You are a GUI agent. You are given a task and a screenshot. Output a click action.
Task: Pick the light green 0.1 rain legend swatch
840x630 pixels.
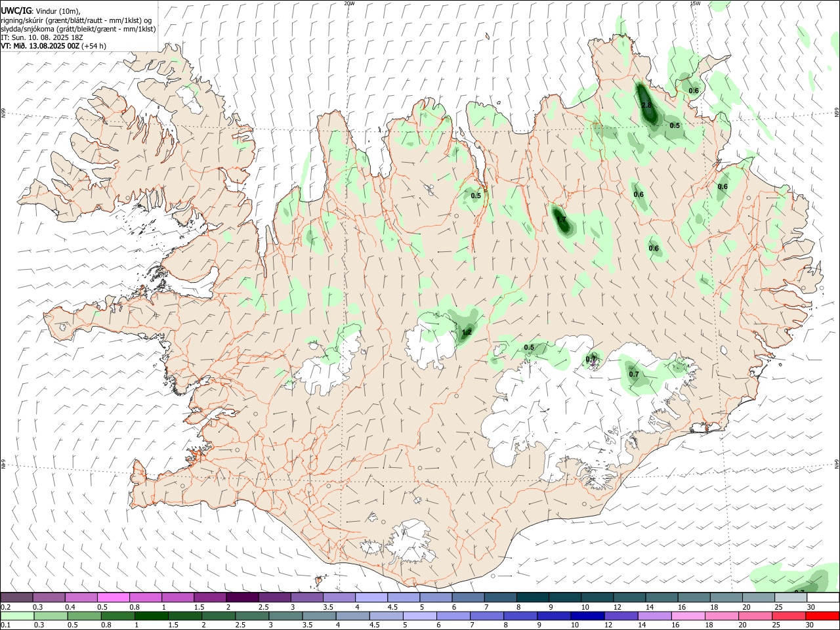click(x=16, y=616)
